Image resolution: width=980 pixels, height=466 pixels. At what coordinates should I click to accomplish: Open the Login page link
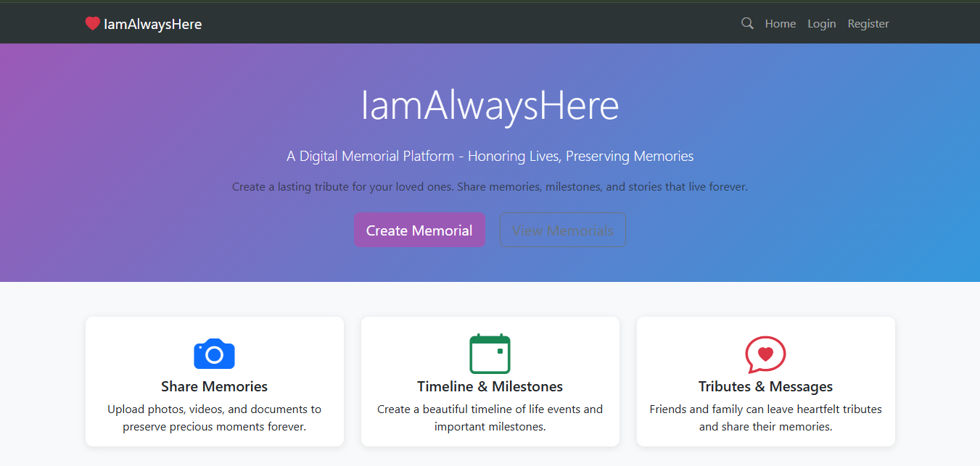tap(821, 24)
